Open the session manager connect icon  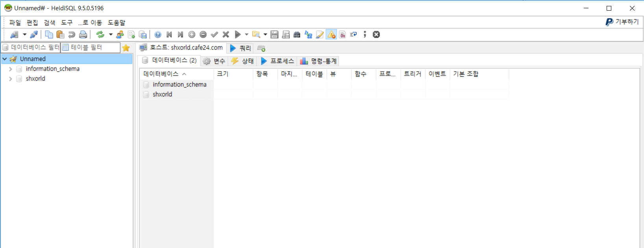(14, 35)
